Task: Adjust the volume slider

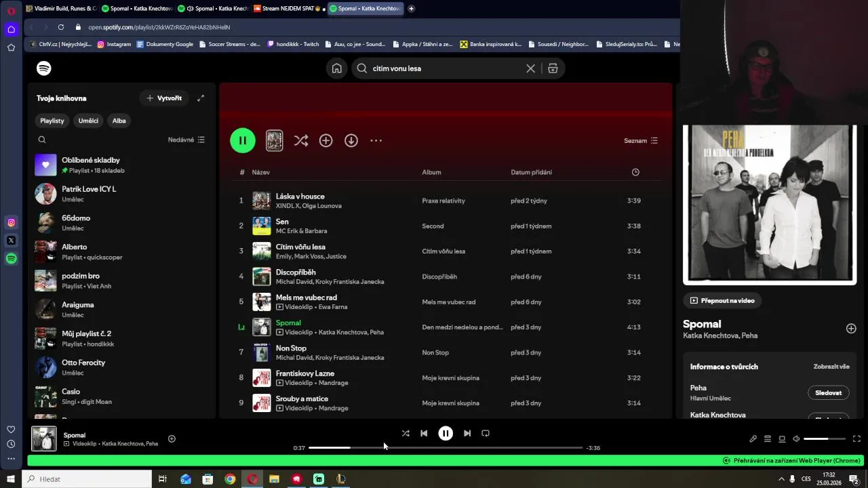Action: coord(825,439)
